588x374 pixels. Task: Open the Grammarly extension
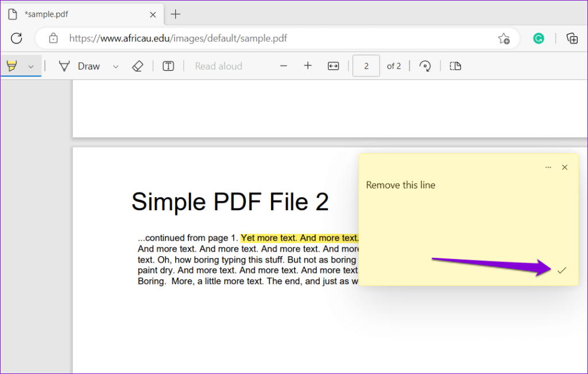pos(538,38)
